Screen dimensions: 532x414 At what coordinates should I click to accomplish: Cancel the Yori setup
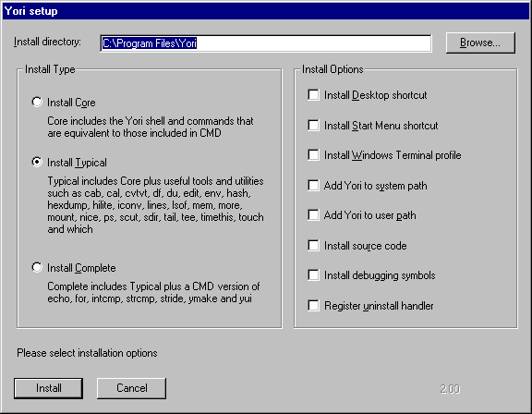click(132, 388)
